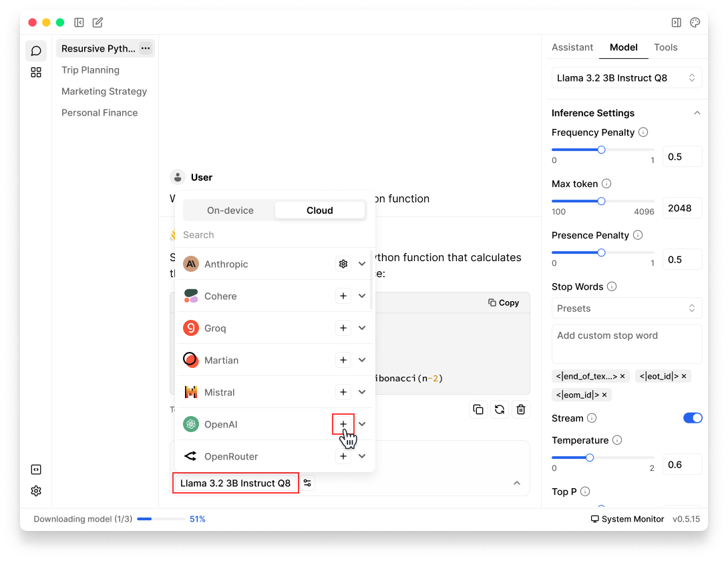Show Top P info icon
Image resolution: width=728 pixels, height=561 pixels.
point(585,492)
